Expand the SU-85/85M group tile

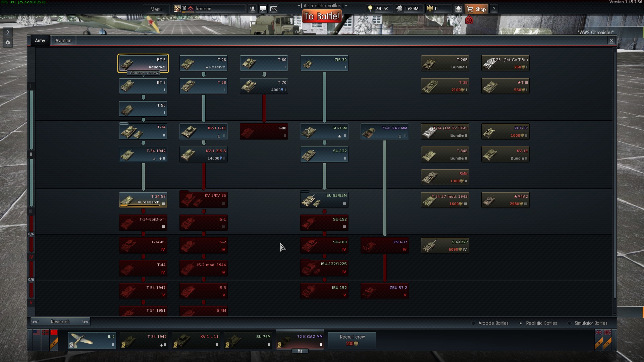[x=324, y=200]
